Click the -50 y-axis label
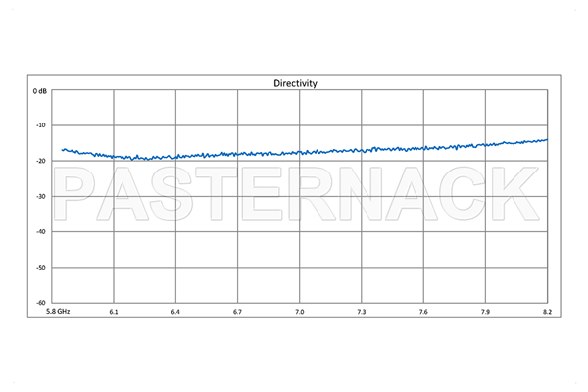 (x=41, y=267)
